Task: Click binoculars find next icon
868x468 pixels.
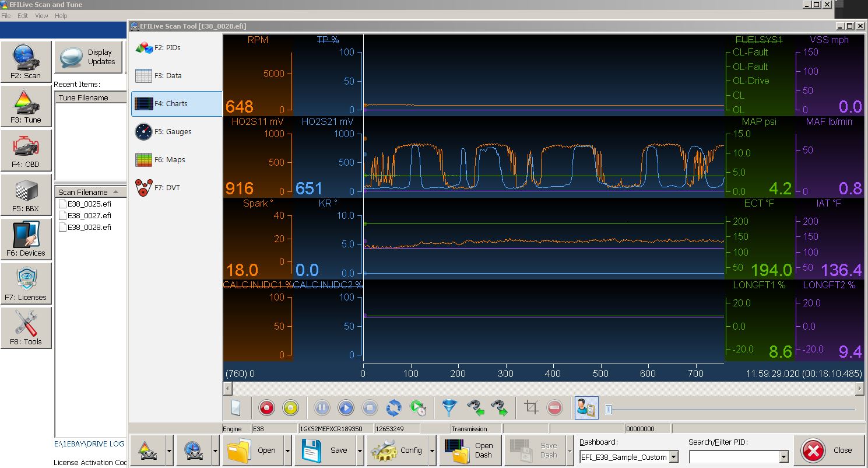Action: pos(500,408)
